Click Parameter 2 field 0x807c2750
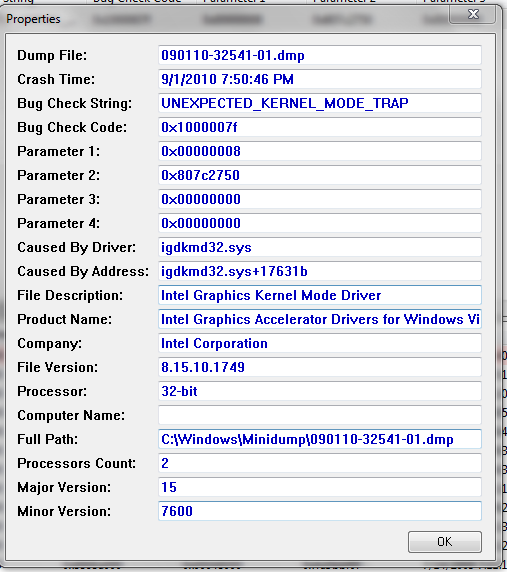 [x=320, y=175]
